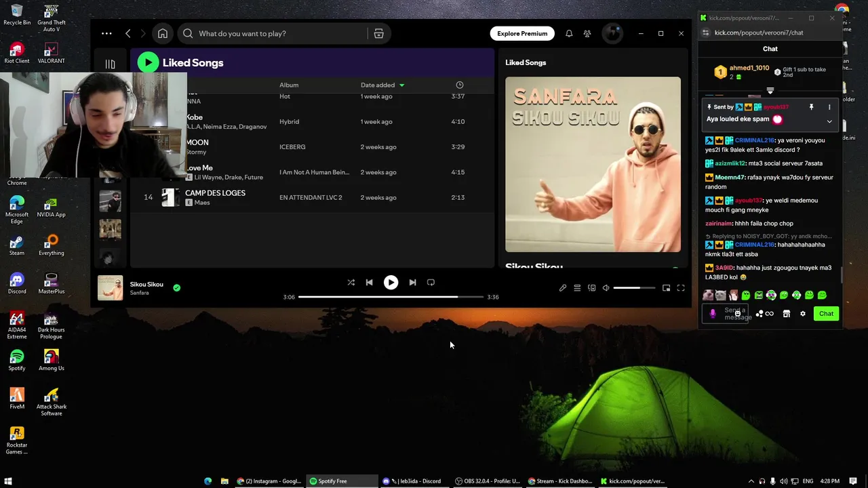Open the mini player

(666, 288)
